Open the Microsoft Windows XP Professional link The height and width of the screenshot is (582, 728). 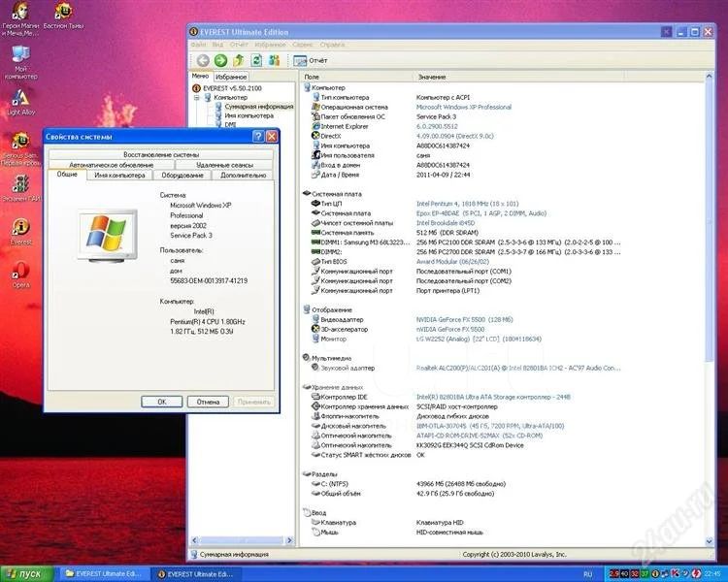coord(464,107)
